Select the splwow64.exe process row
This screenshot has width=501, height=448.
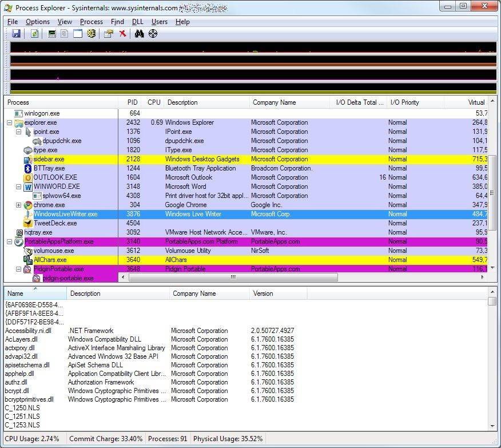246,196
